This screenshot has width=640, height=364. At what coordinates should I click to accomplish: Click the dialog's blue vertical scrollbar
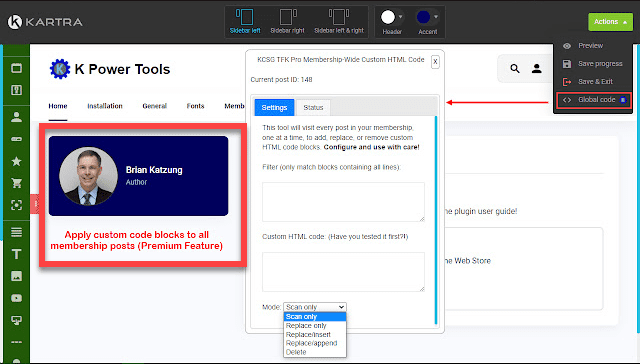(x=436, y=220)
